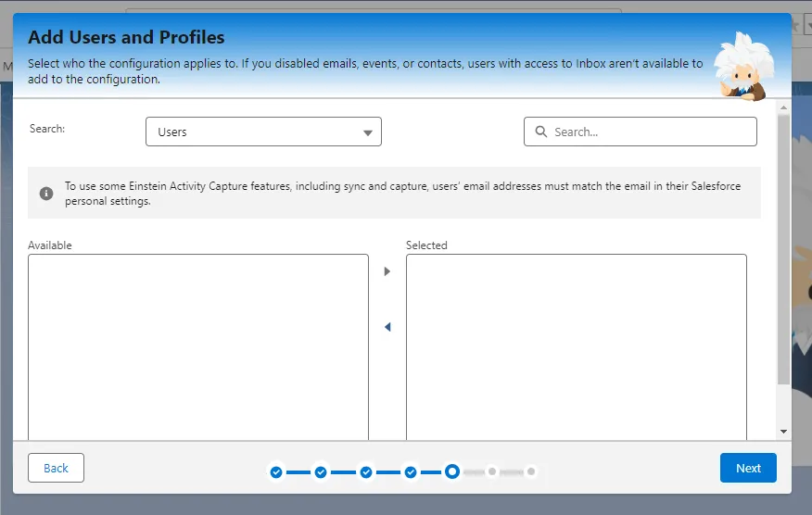Select the current fifth step indicator
812x515 pixels.
pyautogui.click(x=451, y=471)
